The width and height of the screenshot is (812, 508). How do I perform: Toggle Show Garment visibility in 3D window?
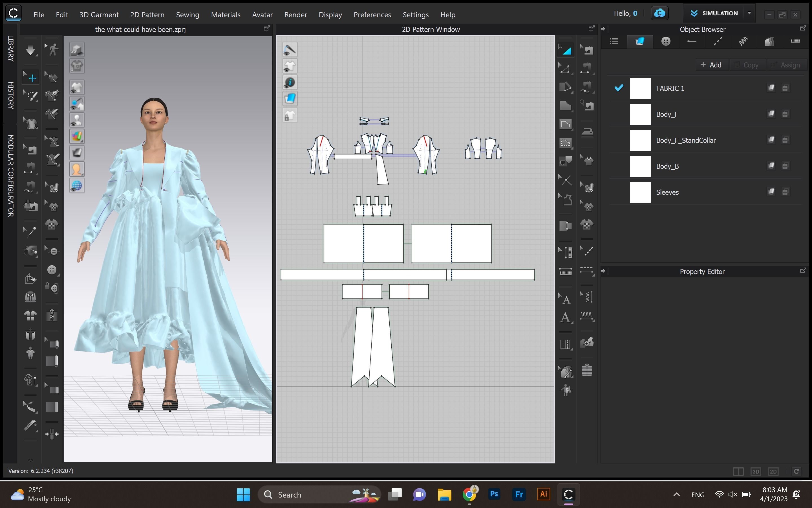pos(77,87)
